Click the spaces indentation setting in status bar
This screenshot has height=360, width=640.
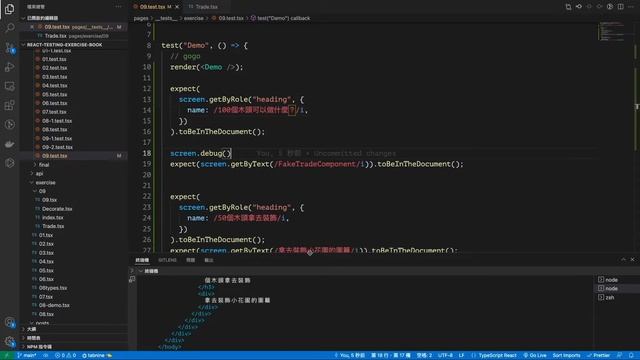424,356
